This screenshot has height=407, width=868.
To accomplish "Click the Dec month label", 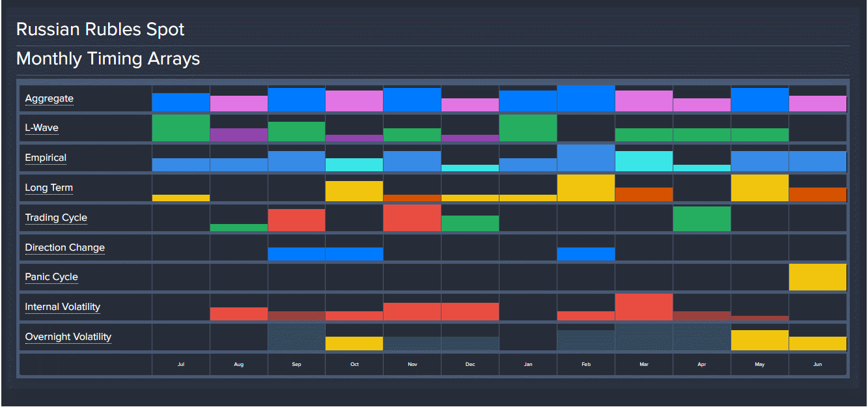I will 470,365.
